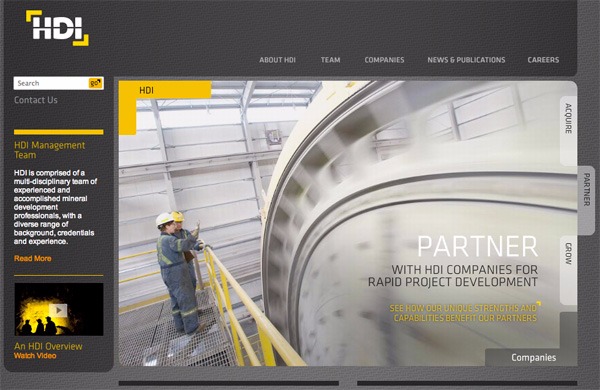Screen dimensions: 600x390
Task: Go to the Companies navigation item
Action: tap(384, 60)
